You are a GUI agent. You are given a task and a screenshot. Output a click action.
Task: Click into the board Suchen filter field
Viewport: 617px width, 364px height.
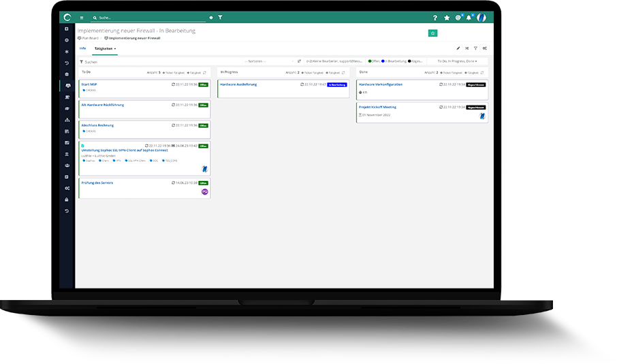159,62
